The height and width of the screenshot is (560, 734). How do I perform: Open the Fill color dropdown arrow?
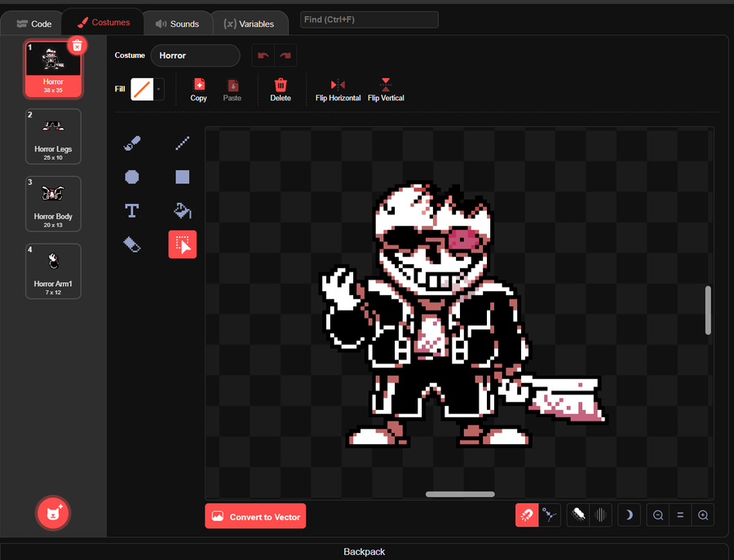[159, 89]
